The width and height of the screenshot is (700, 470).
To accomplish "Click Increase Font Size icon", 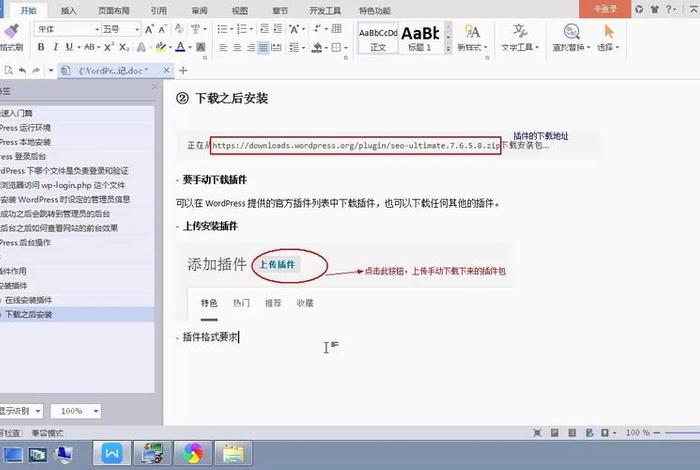I will 149,29.
